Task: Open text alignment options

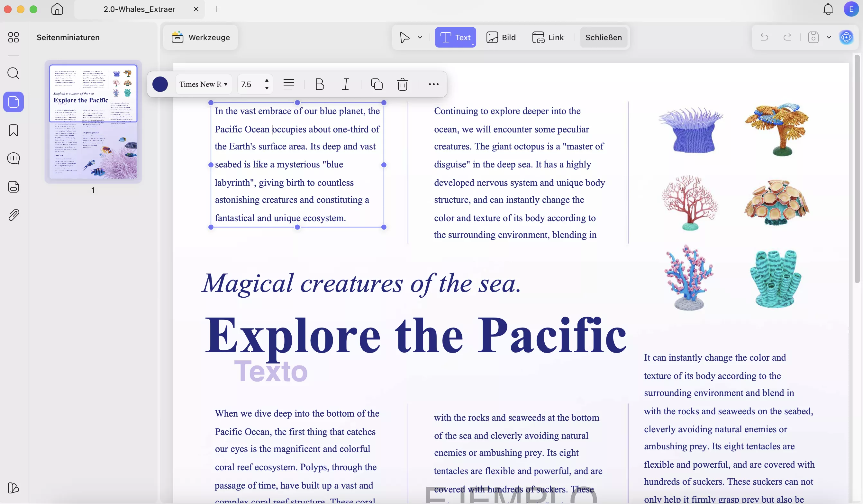Action: pos(289,84)
